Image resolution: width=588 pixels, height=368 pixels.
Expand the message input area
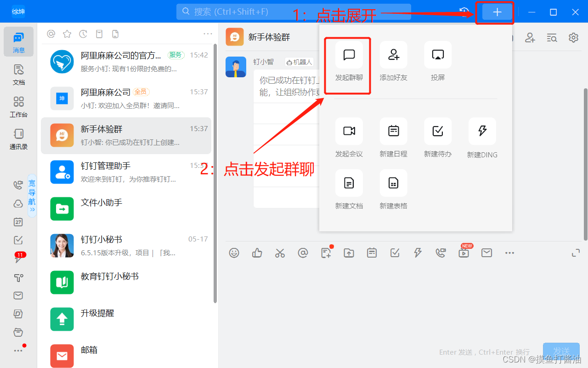[x=576, y=253]
